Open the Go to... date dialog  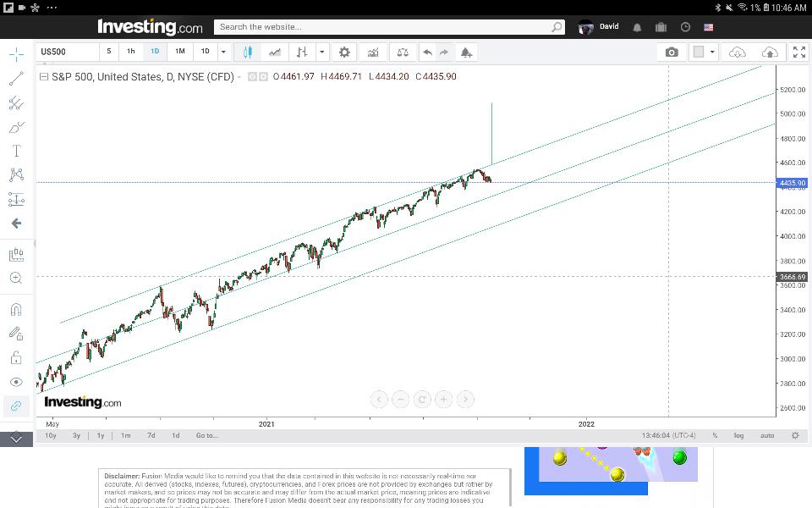pyautogui.click(x=207, y=435)
